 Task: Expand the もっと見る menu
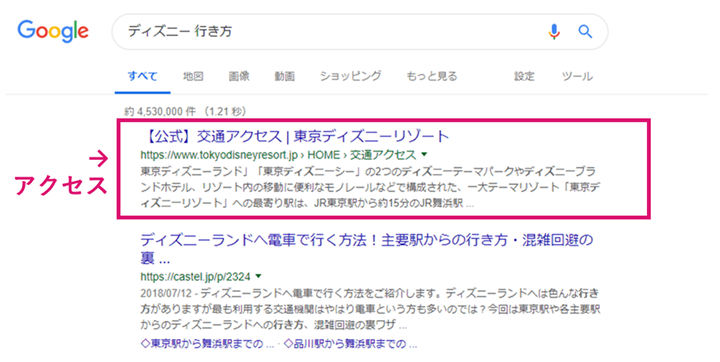pyautogui.click(x=432, y=76)
